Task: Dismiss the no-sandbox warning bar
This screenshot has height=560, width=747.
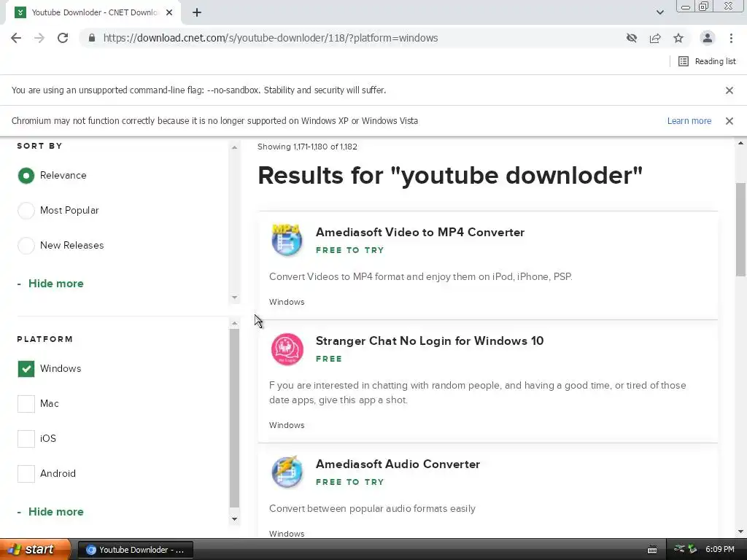Action: 729,90
